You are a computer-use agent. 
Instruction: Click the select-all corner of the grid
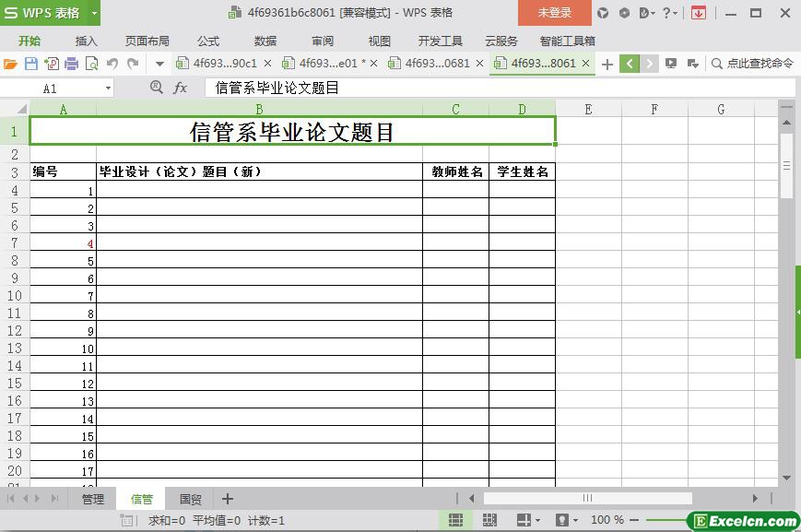21,109
